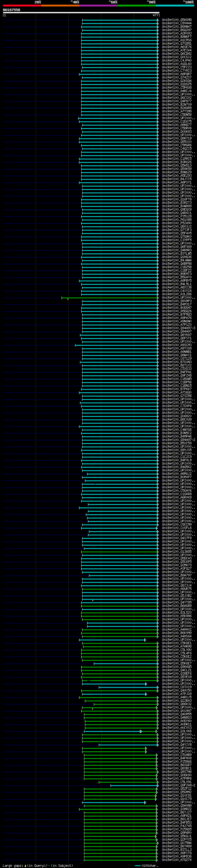Click hit label UniRef100_Q2KGQ4
Screen dimensions: 197x868
click(x=177, y=81)
